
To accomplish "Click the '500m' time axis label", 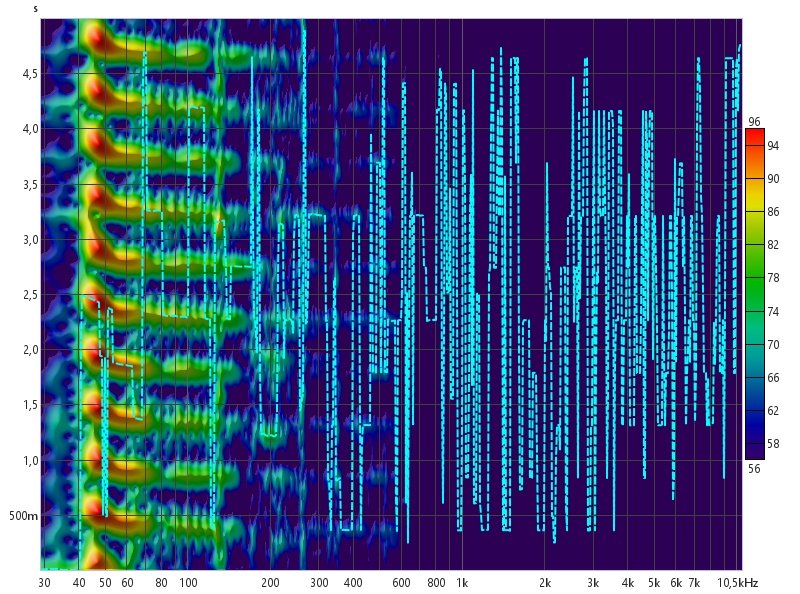I will (23, 516).
